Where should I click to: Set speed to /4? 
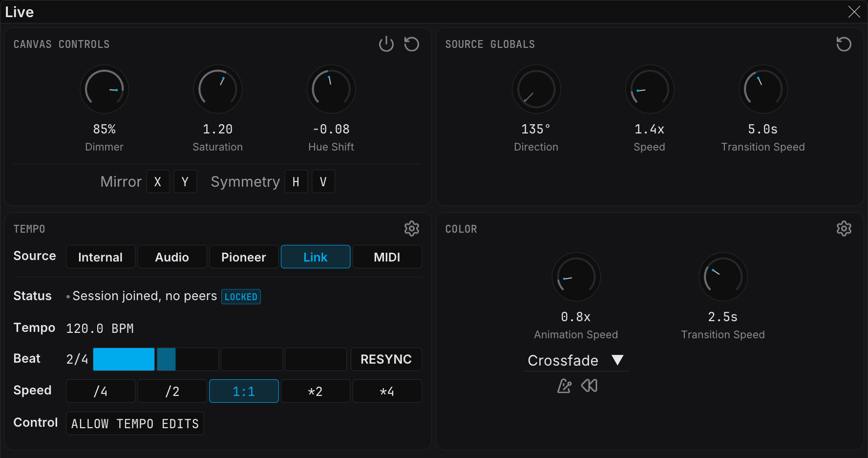click(x=101, y=391)
